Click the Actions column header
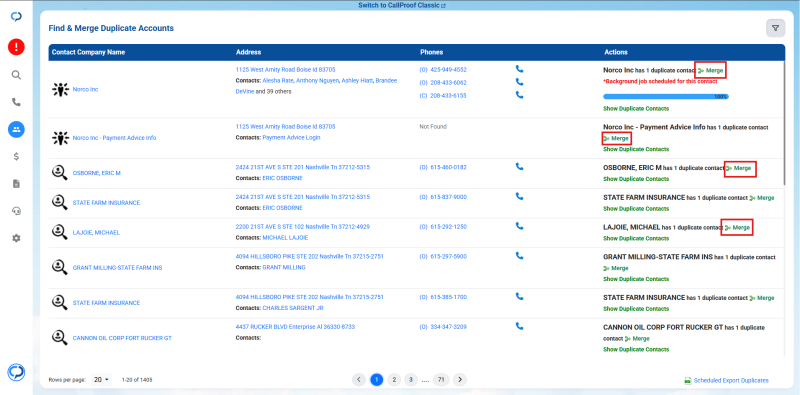This screenshot has height=395, width=800. coord(616,53)
